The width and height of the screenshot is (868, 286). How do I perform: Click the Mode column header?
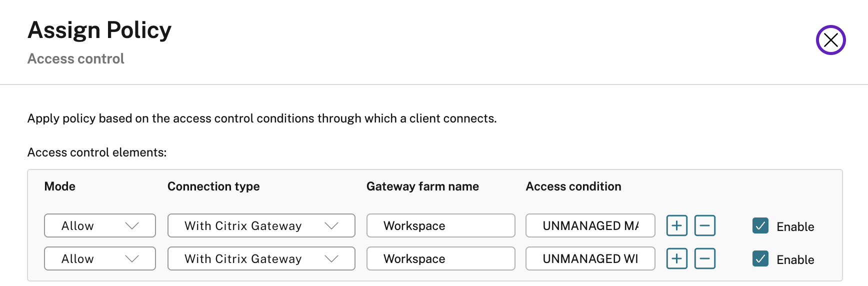click(60, 186)
